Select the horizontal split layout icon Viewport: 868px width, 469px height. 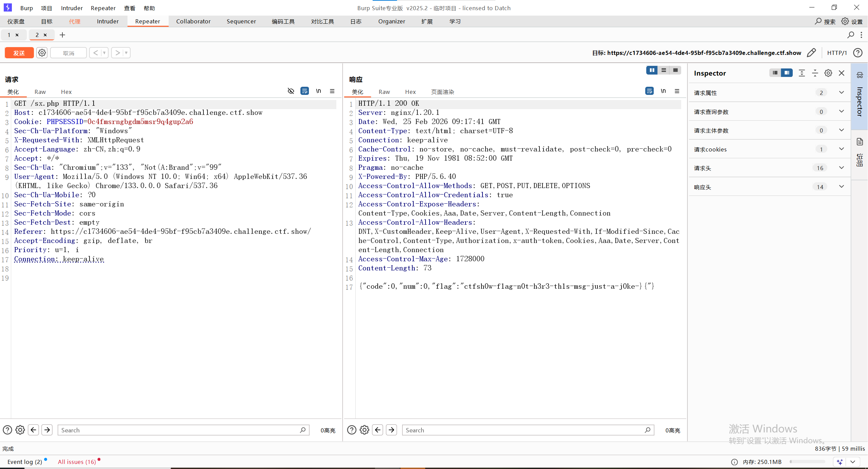664,70
